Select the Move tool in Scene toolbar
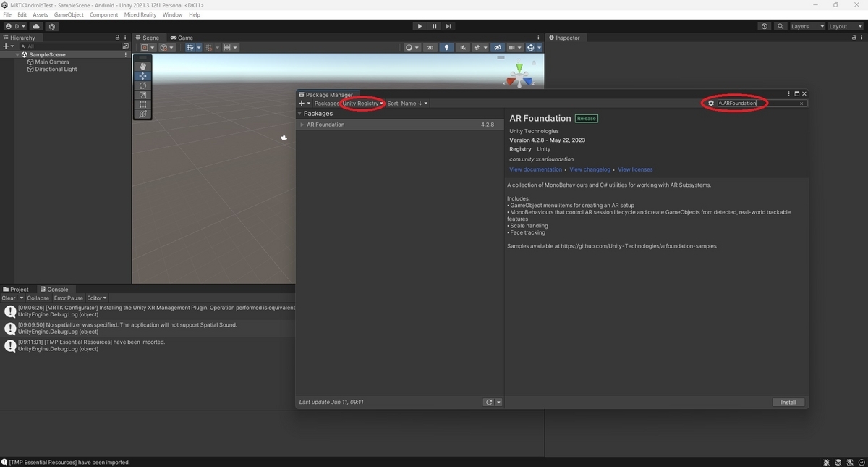 142,76
